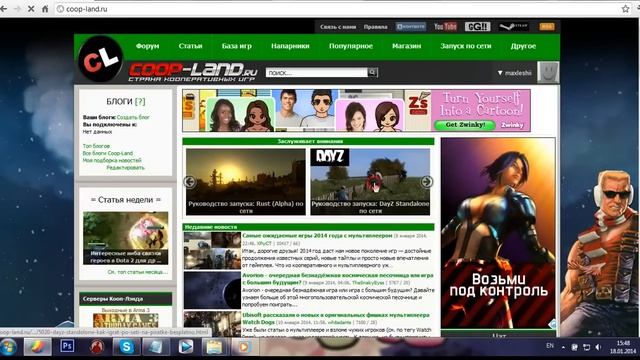Show hidden tray icons arrow
The image size is (640, 360).
click(x=563, y=347)
